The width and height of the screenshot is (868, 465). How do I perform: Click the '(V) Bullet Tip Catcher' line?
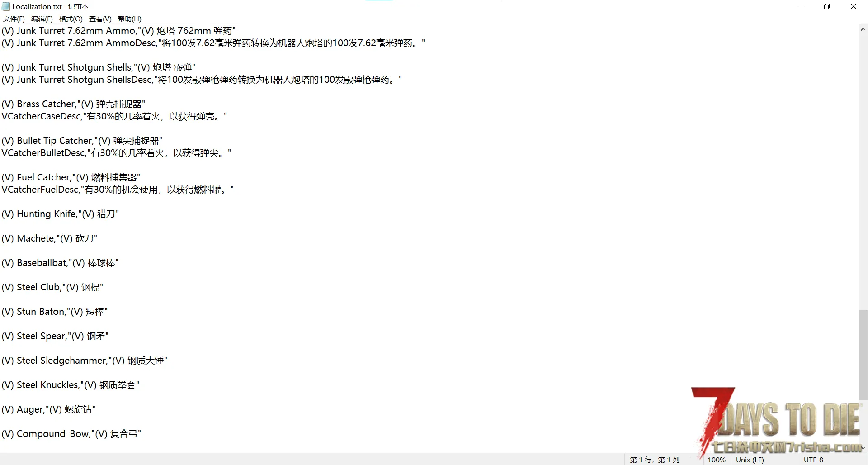click(82, 141)
